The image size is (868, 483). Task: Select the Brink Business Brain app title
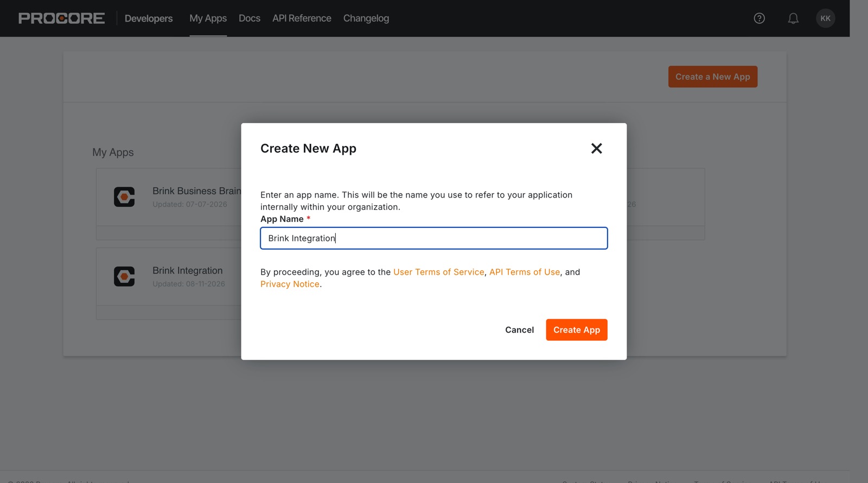tap(196, 191)
